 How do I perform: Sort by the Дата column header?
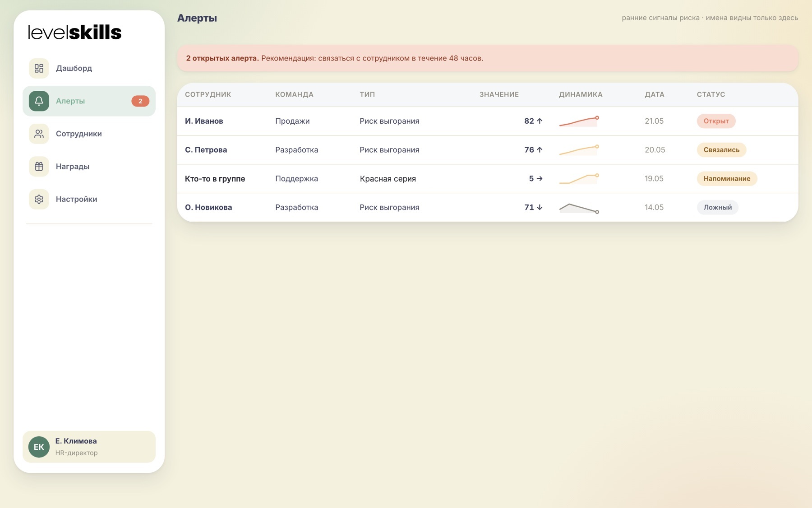pyautogui.click(x=655, y=94)
